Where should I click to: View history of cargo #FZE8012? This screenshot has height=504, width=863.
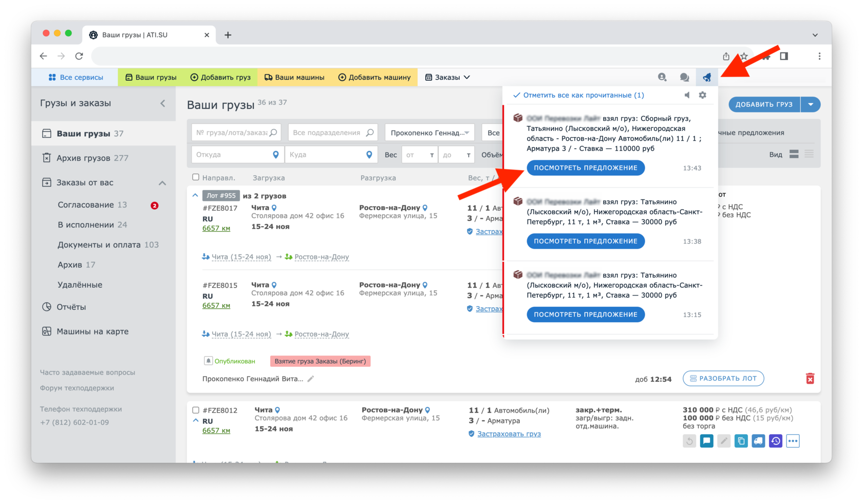pos(776,441)
